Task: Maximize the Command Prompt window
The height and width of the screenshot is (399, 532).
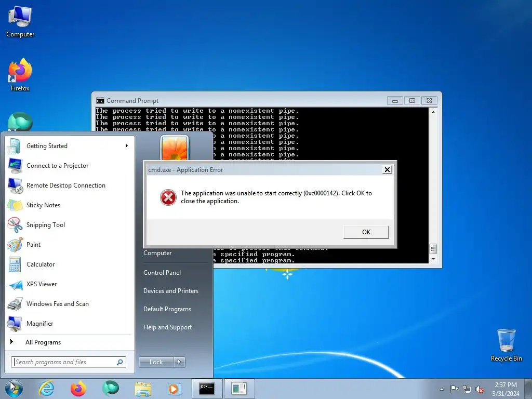Action: click(x=412, y=101)
